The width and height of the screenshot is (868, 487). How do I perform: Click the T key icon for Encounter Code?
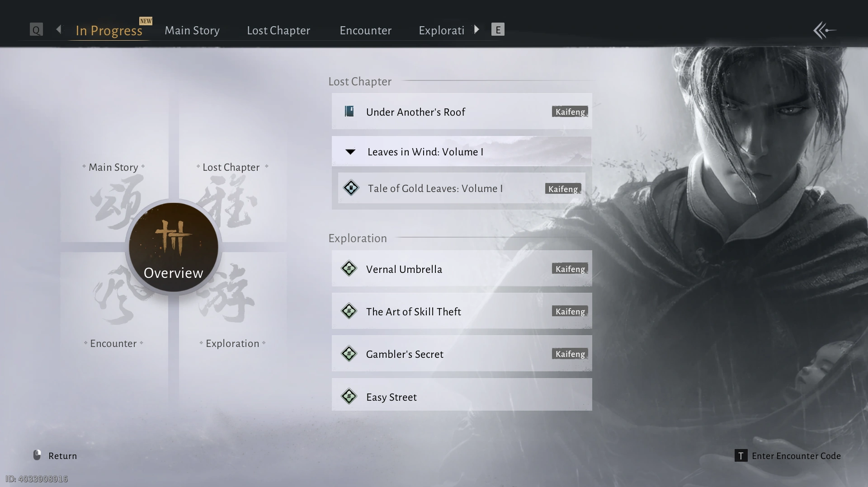(741, 456)
